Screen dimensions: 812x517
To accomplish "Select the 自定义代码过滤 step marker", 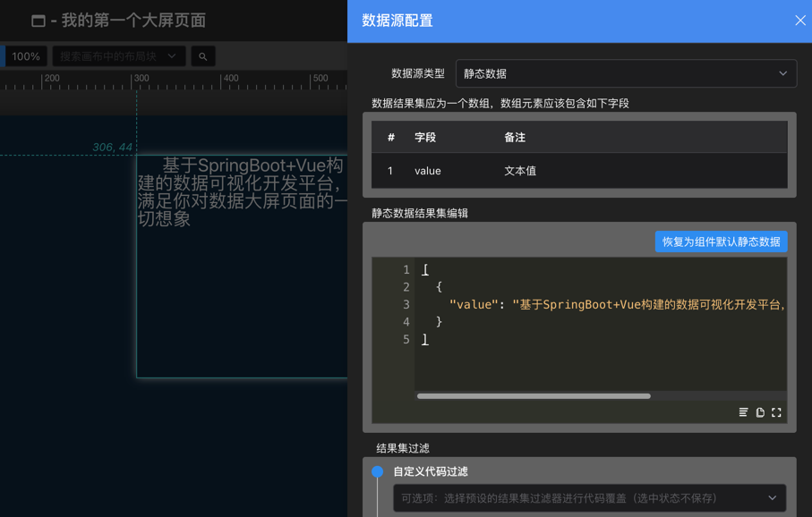I will (x=378, y=471).
